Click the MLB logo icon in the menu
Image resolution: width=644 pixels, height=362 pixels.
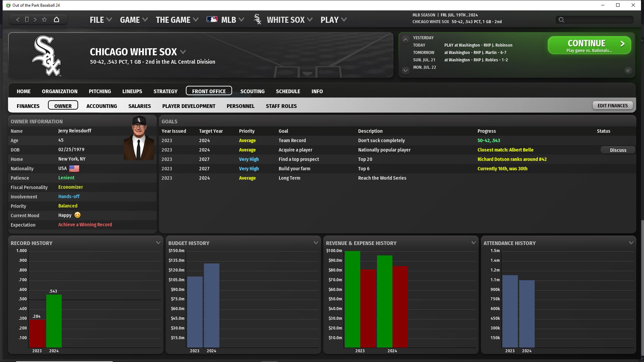(212, 20)
